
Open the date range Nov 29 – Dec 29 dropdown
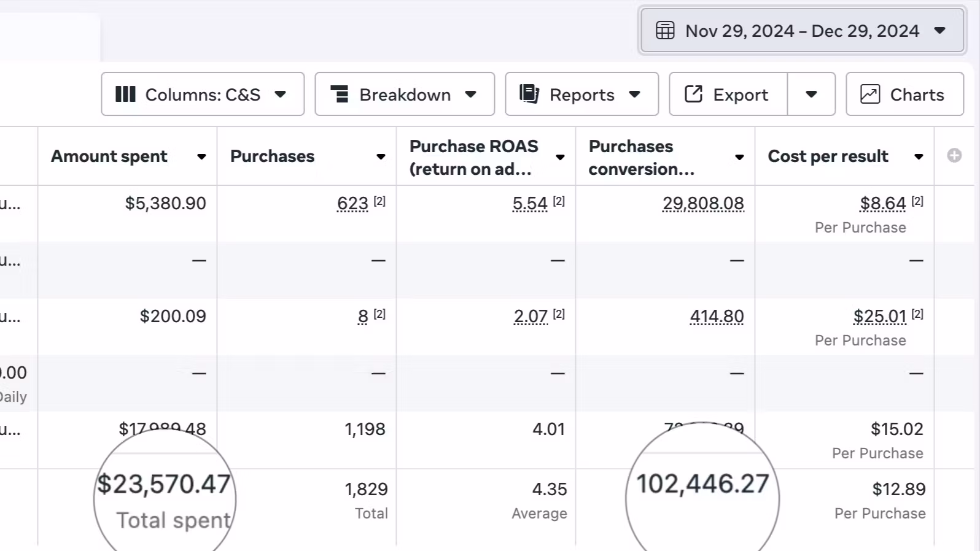pos(802,31)
